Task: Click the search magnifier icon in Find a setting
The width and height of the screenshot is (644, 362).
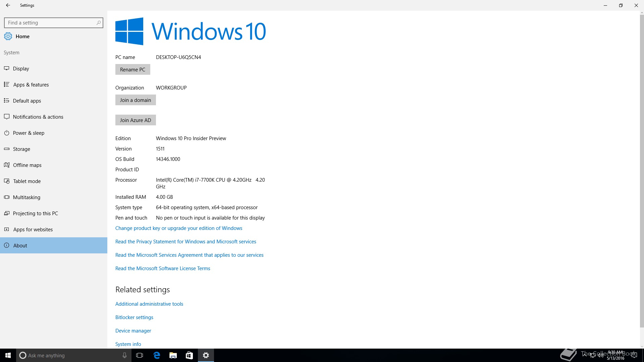Action: tap(98, 23)
